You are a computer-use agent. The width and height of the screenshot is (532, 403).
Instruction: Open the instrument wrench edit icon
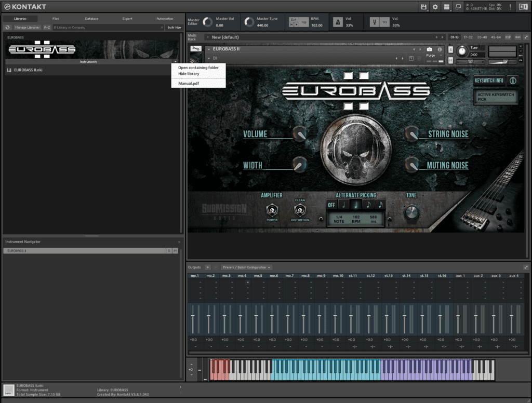tap(195, 48)
